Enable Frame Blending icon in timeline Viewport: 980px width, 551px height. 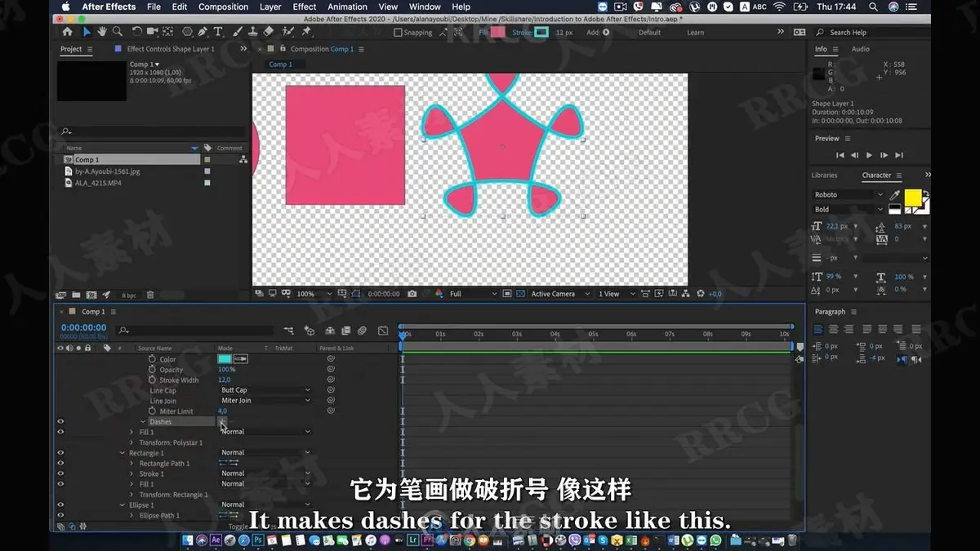click(346, 331)
